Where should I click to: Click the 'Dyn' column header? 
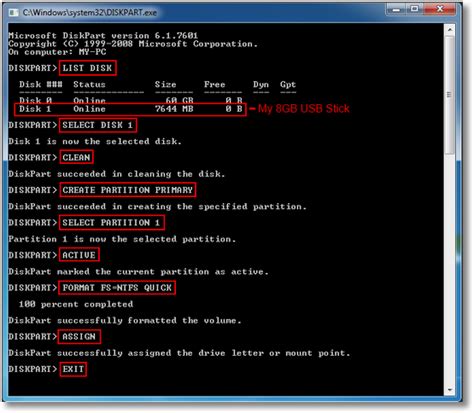tap(261, 85)
